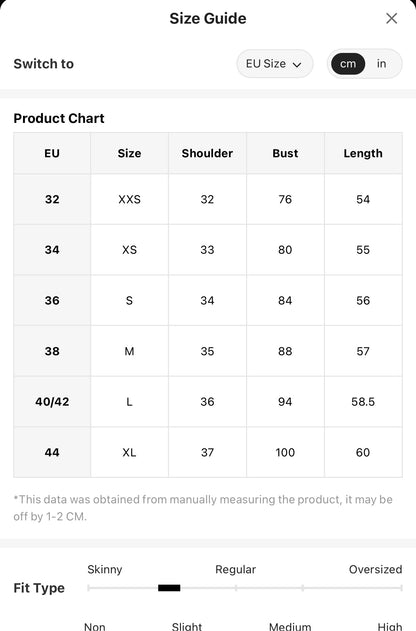Screen dimensions: 416x631
Task: Click the Bust column header
Action: (x=285, y=153)
